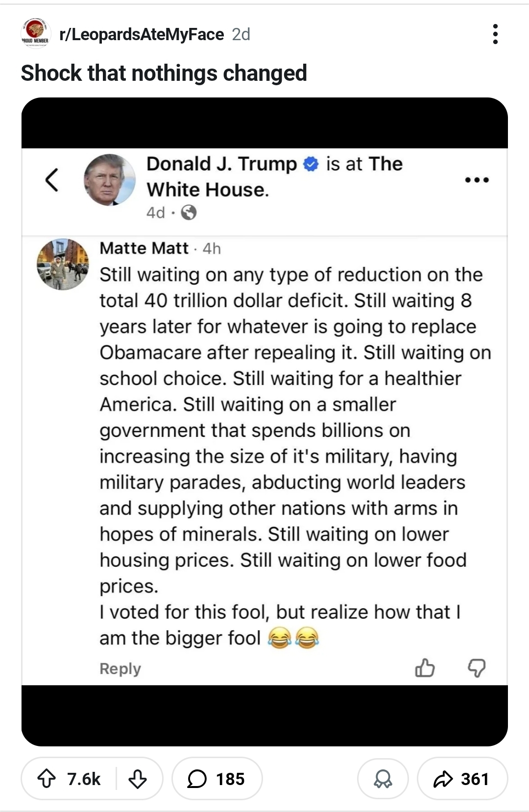
Task: Downvote the Reddit post
Action: click(x=137, y=779)
